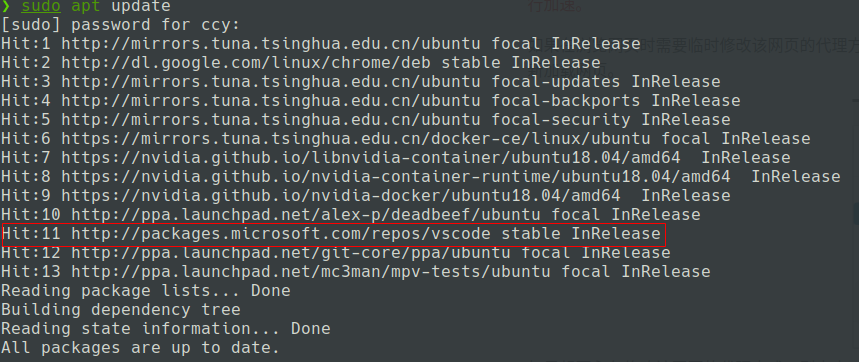Click the apt command word

pos(87,7)
